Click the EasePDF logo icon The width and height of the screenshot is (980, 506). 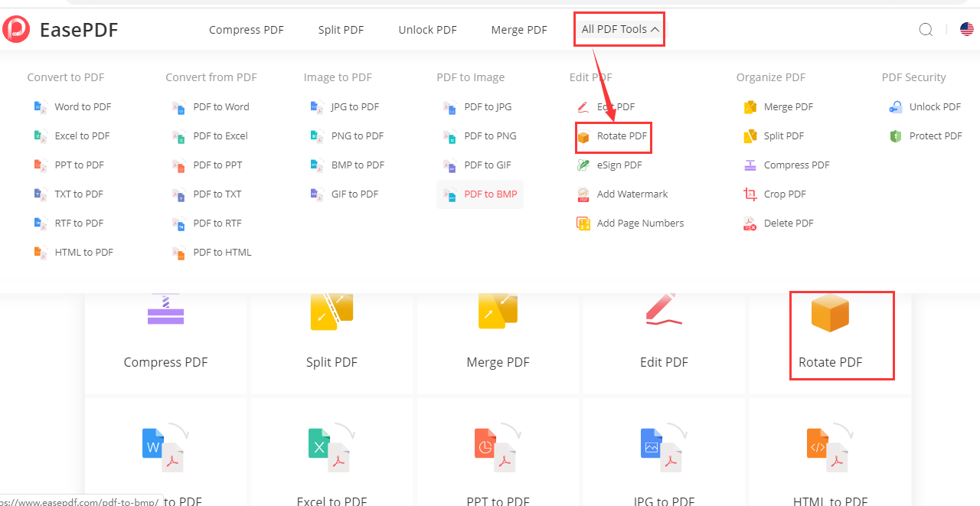[x=17, y=29]
